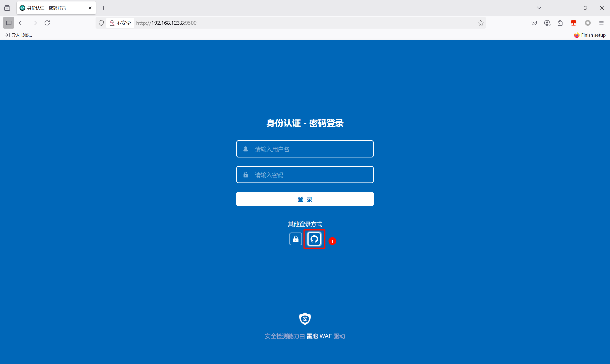Image resolution: width=610 pixels, height=364 pixels.
Task: Open the Firefox extensions puzzle icon
Action: pos(560,23)
